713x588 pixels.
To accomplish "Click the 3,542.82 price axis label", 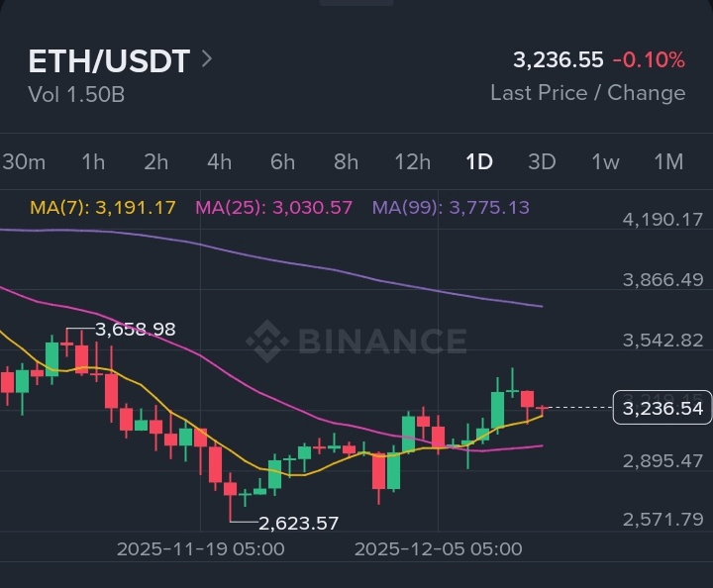I will point(662,341).
